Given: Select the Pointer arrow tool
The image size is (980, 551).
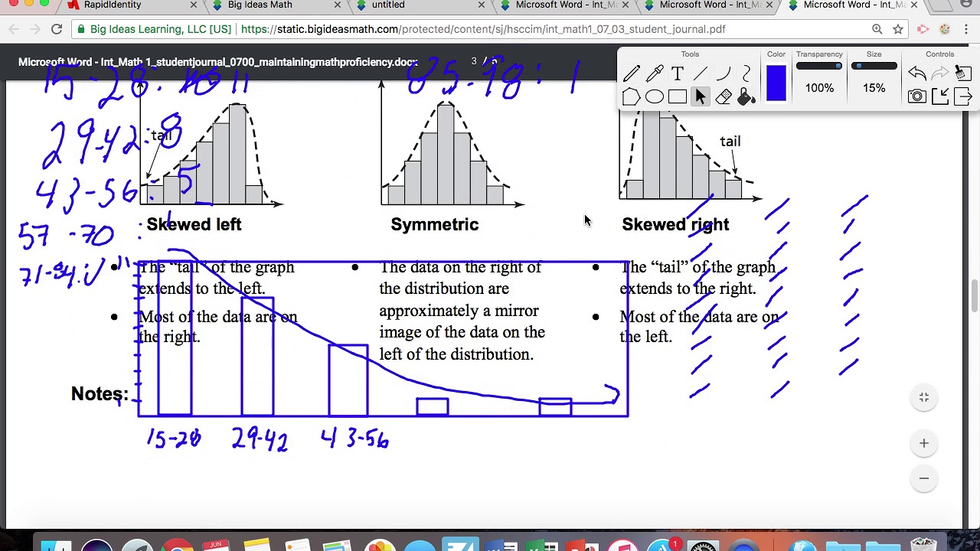Looking at the screenshot, I should [x=701, y=97].
